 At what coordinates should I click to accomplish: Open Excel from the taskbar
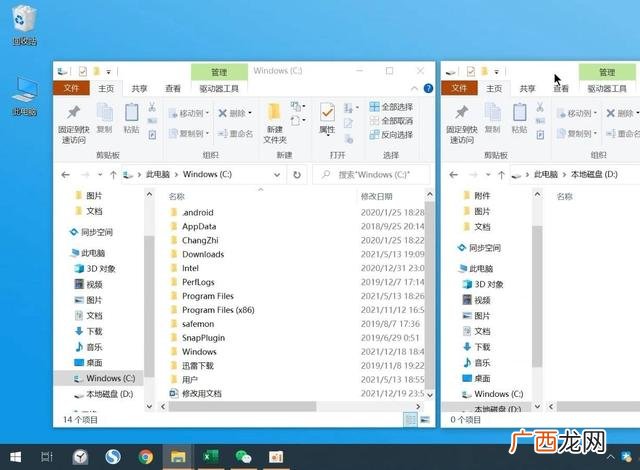211,457
